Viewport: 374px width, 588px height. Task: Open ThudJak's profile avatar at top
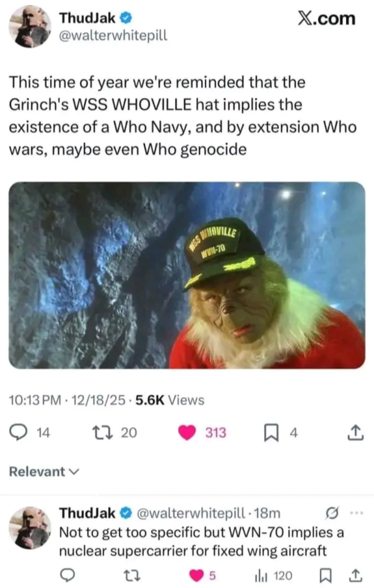tap(30, 26)
